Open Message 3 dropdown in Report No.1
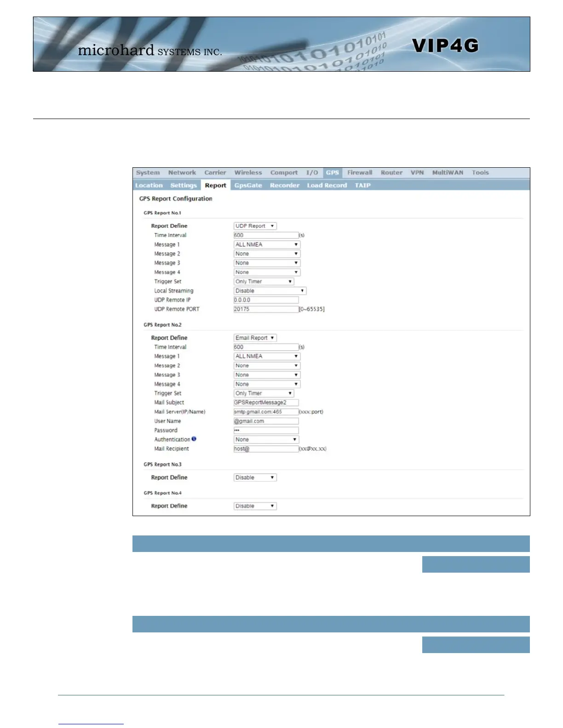 coord(267,263)
